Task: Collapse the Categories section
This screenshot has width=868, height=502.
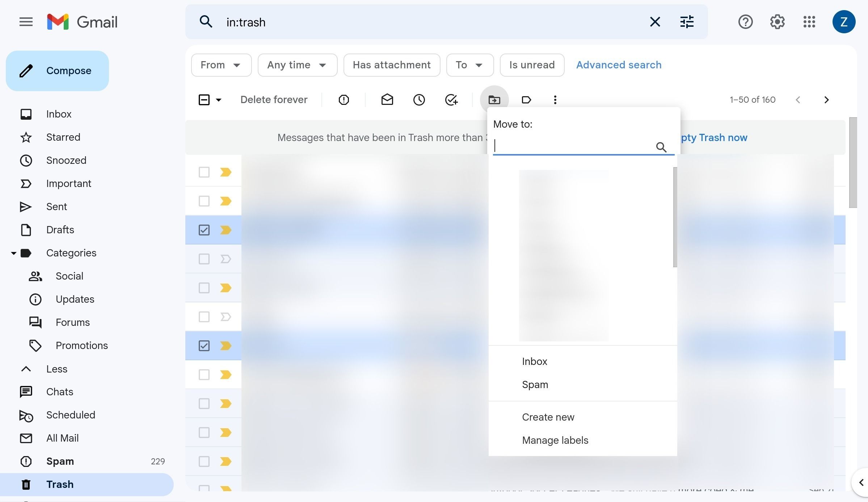Action: pyautogui.click(x=13, y=253)
